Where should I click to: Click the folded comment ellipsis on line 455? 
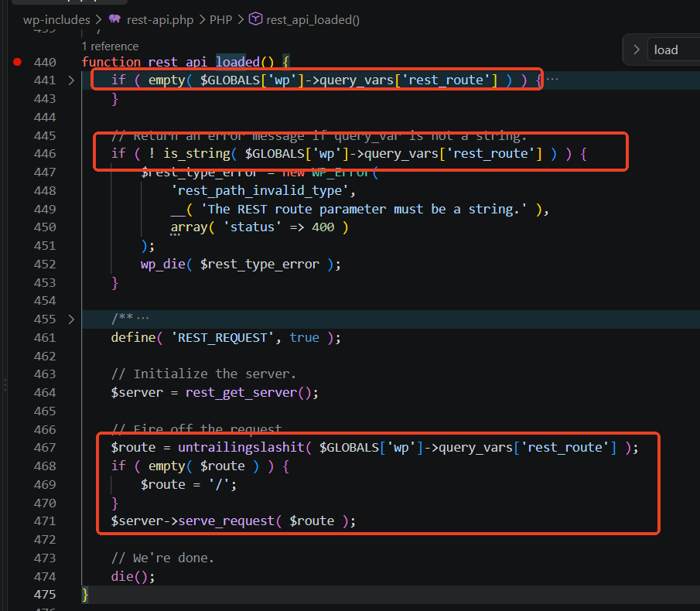[143, 318]
